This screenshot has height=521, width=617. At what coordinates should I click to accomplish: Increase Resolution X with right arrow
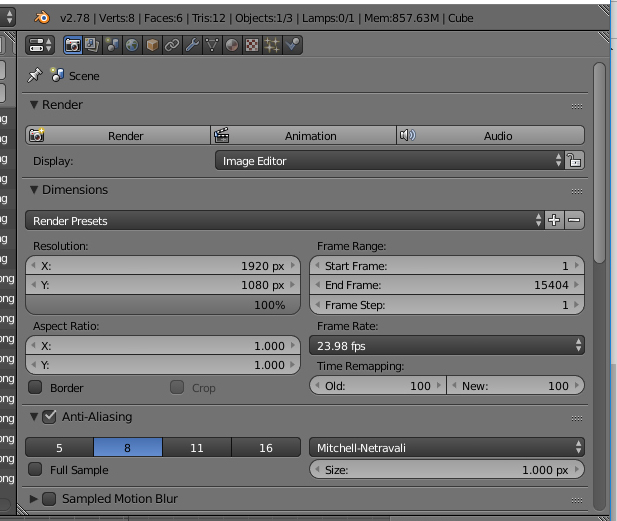pyautogui.click(x=293, y=266)
